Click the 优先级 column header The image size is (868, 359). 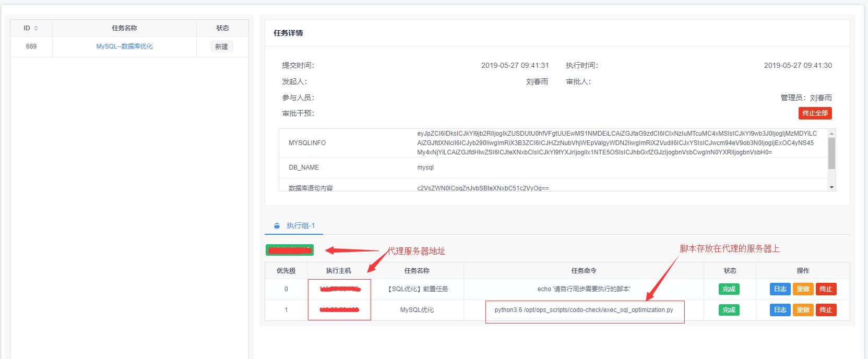pyautogui.click(x=286, y=271)
